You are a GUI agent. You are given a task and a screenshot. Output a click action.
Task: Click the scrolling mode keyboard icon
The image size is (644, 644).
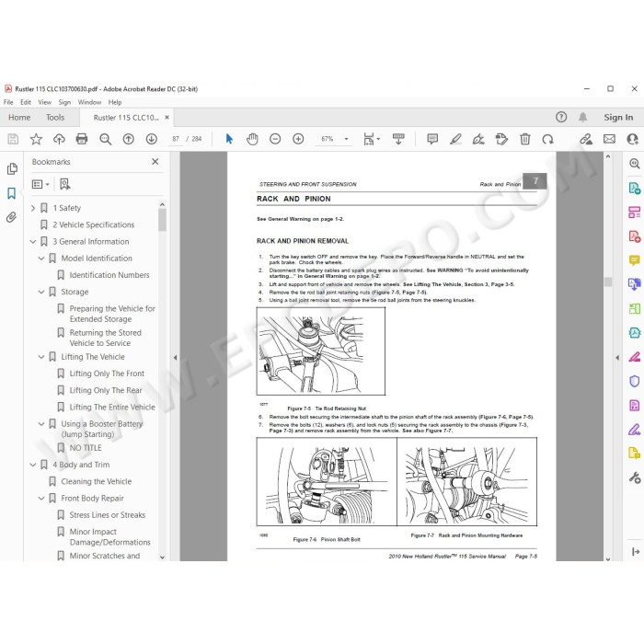point(398,139)
